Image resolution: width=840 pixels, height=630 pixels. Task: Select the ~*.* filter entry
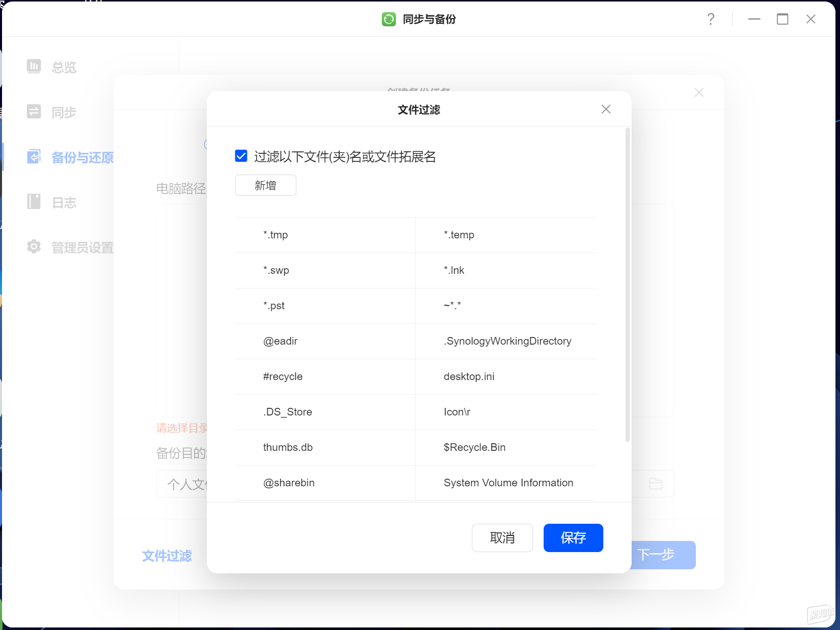click(x=506, y=306)
